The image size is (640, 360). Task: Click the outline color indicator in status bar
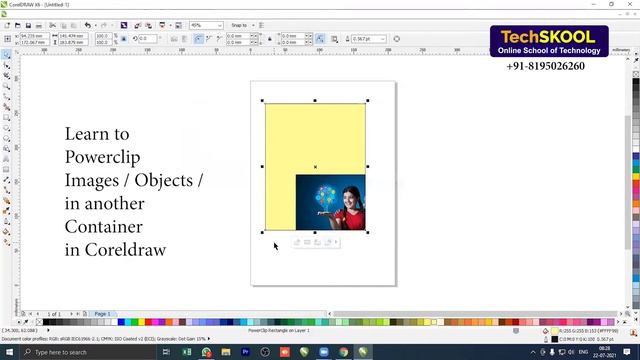pos(555,339)
